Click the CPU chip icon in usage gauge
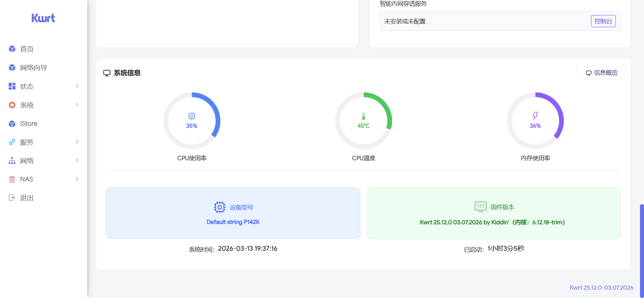This screenshot has height=298, width=644. coord(192,116)
